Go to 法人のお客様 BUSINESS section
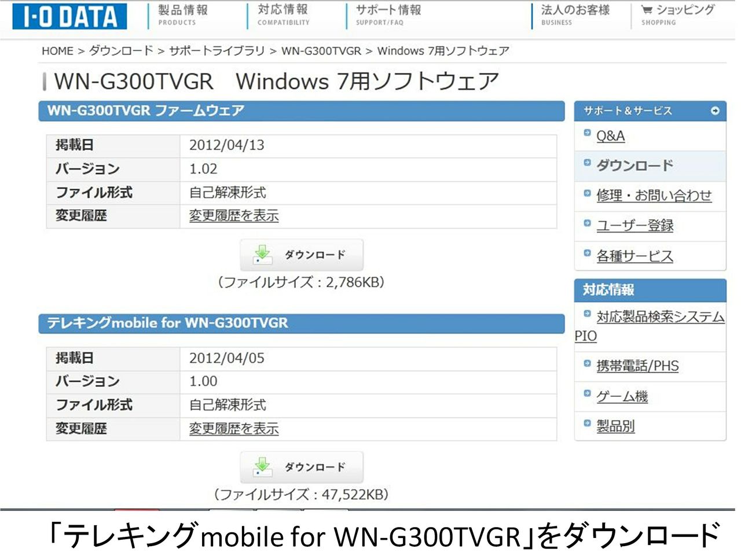741x560 pixels. 575,15
